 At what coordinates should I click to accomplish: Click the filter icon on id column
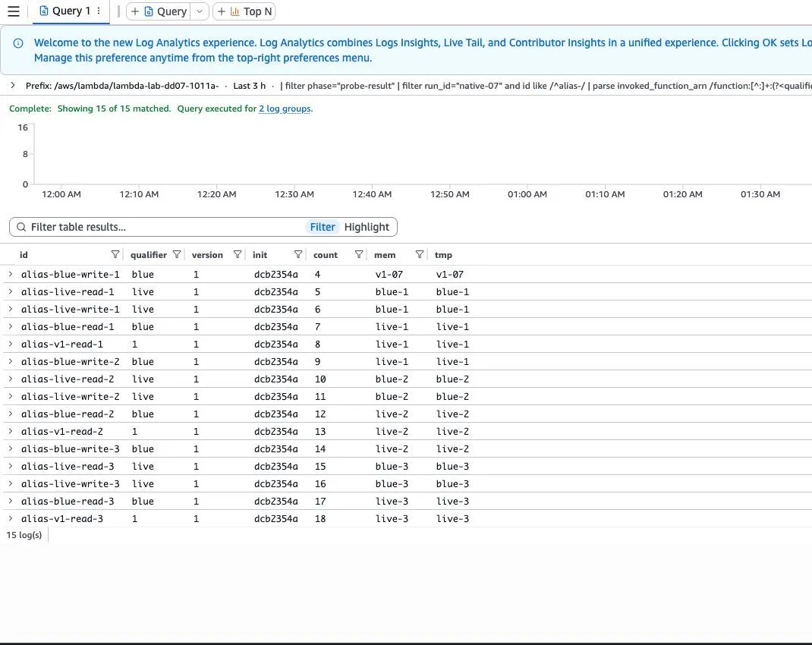[115, 254]
